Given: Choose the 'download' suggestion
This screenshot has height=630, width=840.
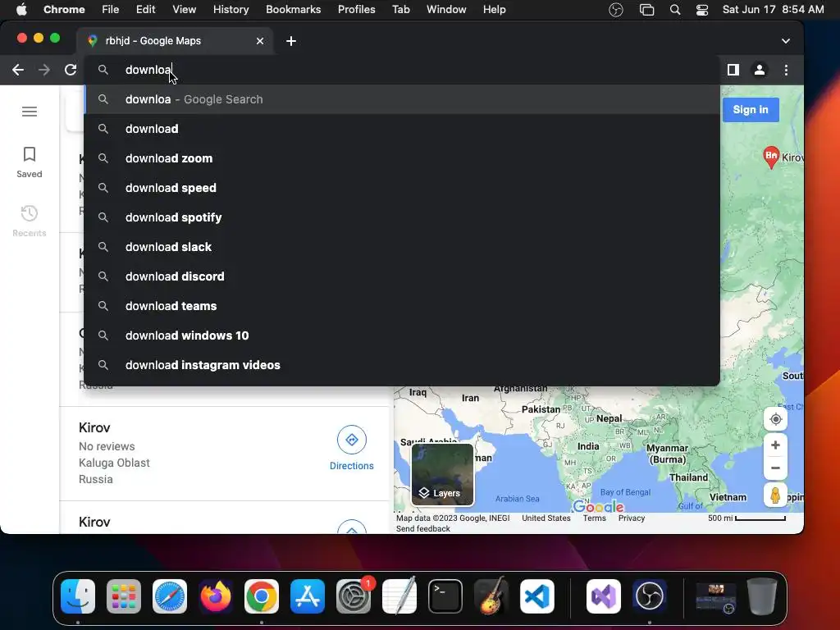Looking at the screenshot, I should click(x=402, y=129).
